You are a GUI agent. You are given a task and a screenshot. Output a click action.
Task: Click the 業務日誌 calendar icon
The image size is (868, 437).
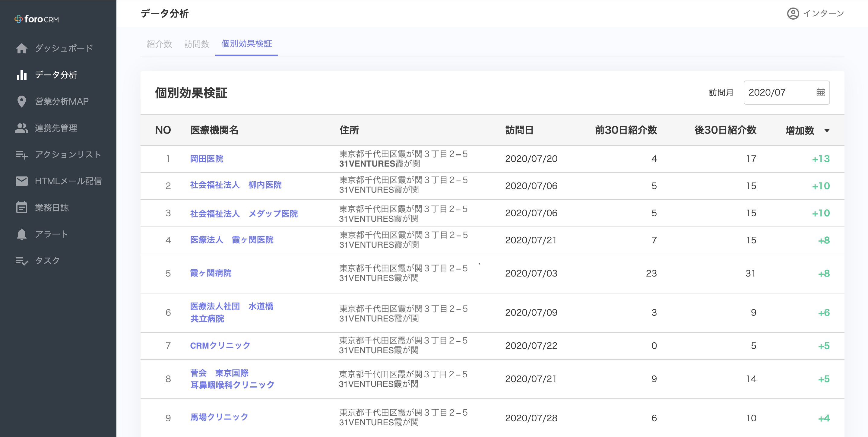[22, 207]
